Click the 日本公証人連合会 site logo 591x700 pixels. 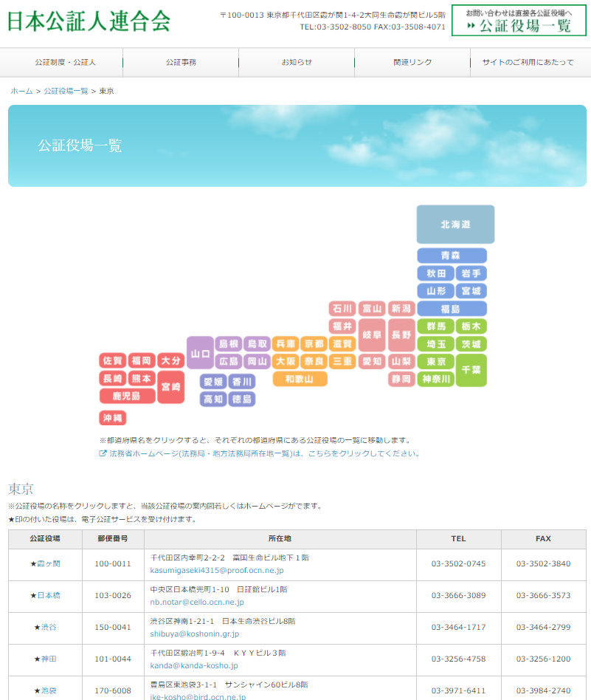point(89,21)
